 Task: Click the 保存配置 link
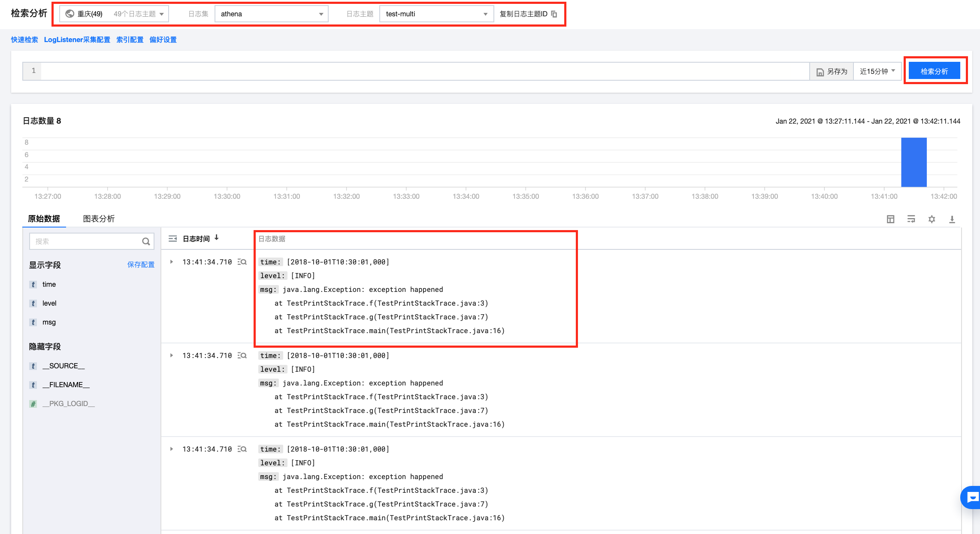(x=141, y=265)
